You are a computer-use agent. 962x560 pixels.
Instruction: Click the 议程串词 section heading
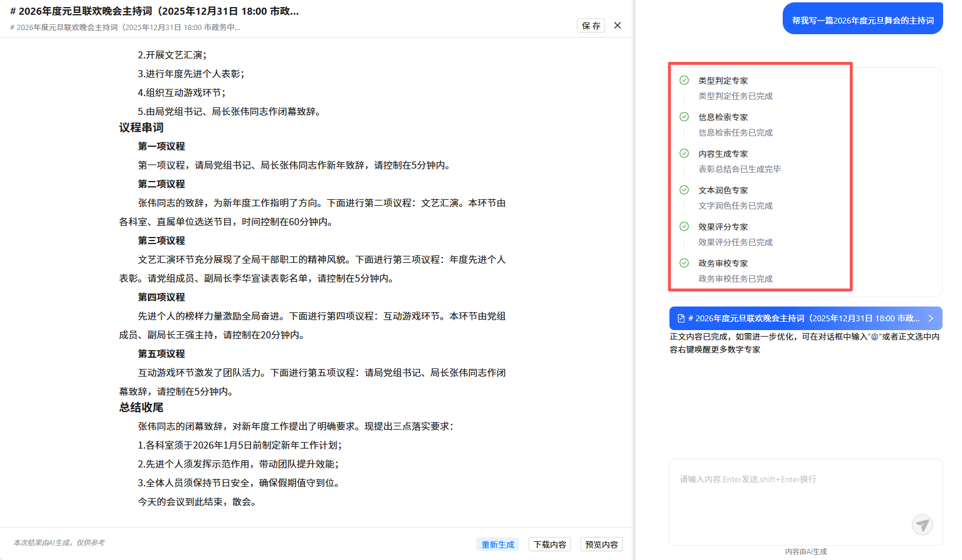[142, 128]
